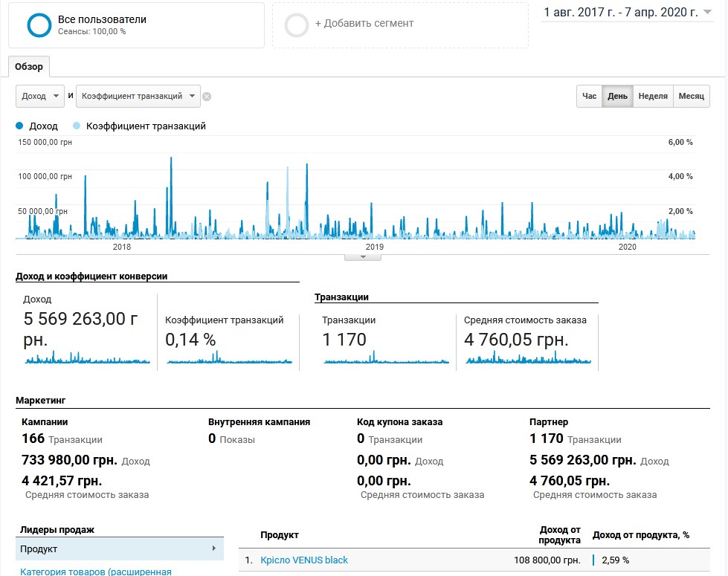The height and width of the screenshot is (576, 728).
Task: Click the + Добавить сегмент button
Action: point(364,23)
